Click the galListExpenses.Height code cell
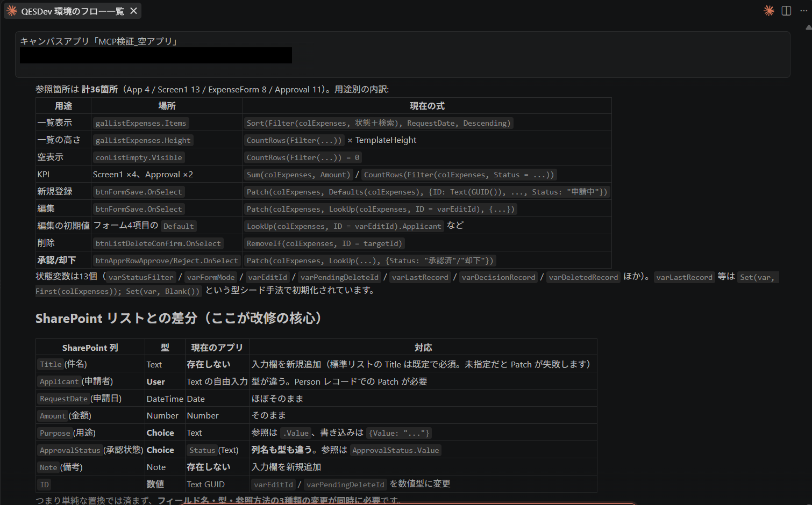This screenshot has height=505, width=812. 143,140
